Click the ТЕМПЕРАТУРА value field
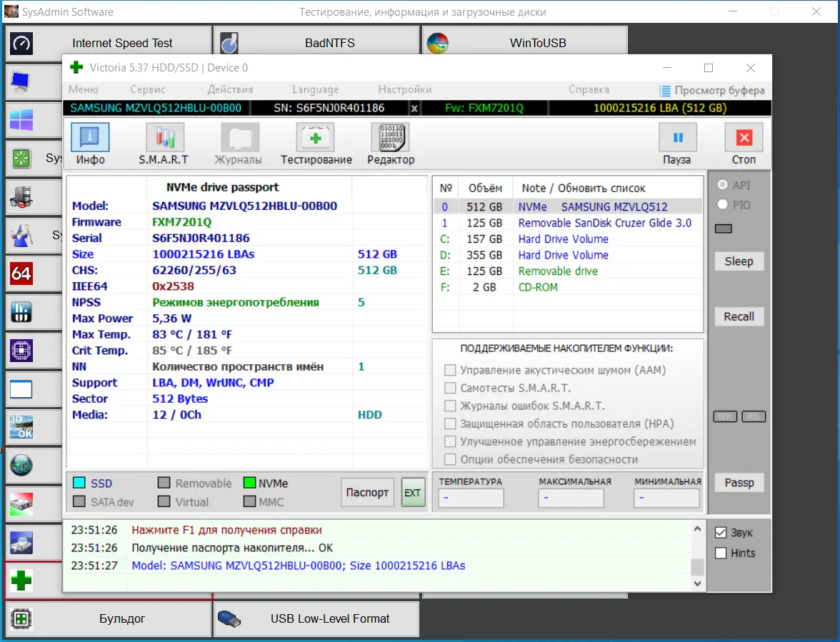This screenshot has width=840, height=642. (470, 498)
